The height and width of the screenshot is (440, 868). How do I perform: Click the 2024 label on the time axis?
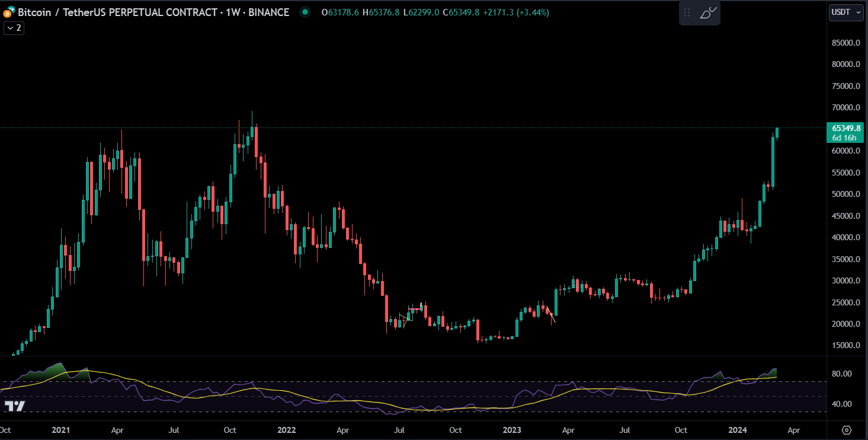click(x=738, y=430)
